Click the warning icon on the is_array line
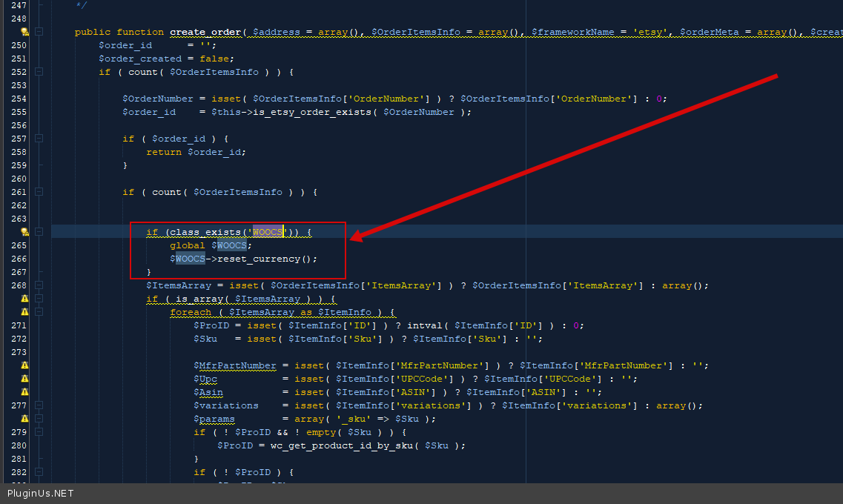Screen dimensions: 843x504 click(x=24, y=299)
